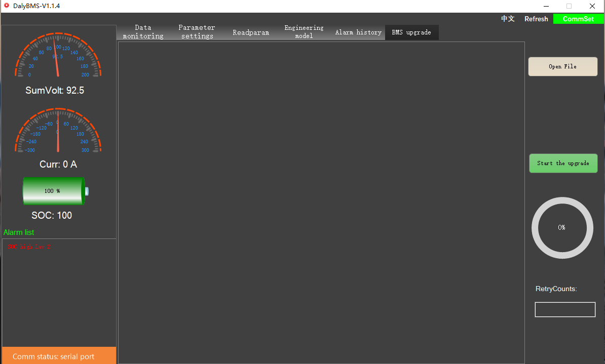
Task: Click the Refresh button
Action: point(536,19)
